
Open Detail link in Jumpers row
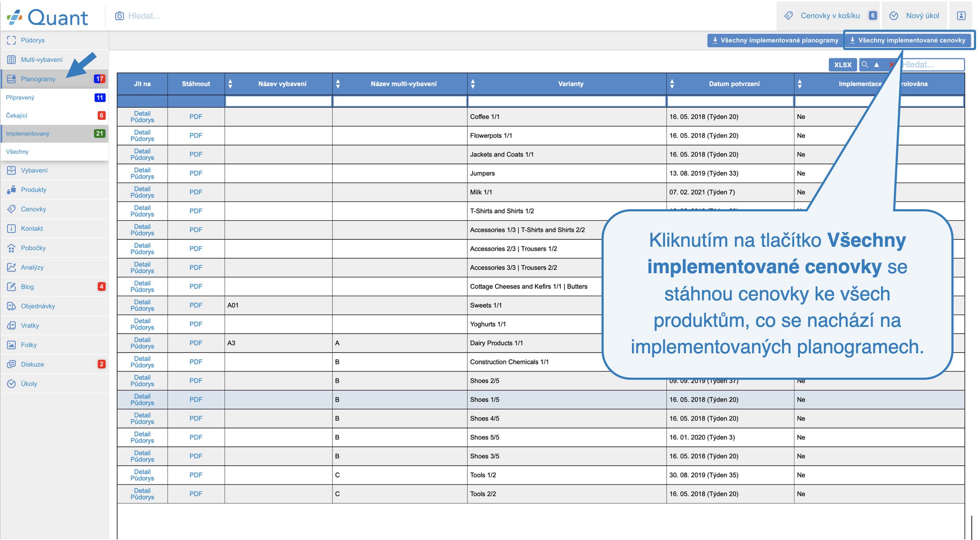click(x=142, y=170)
